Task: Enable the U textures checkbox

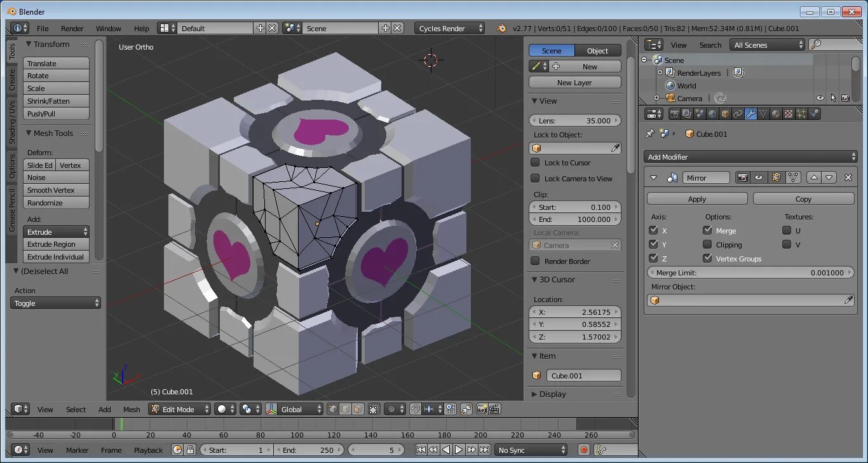Action: click(787, 230)
